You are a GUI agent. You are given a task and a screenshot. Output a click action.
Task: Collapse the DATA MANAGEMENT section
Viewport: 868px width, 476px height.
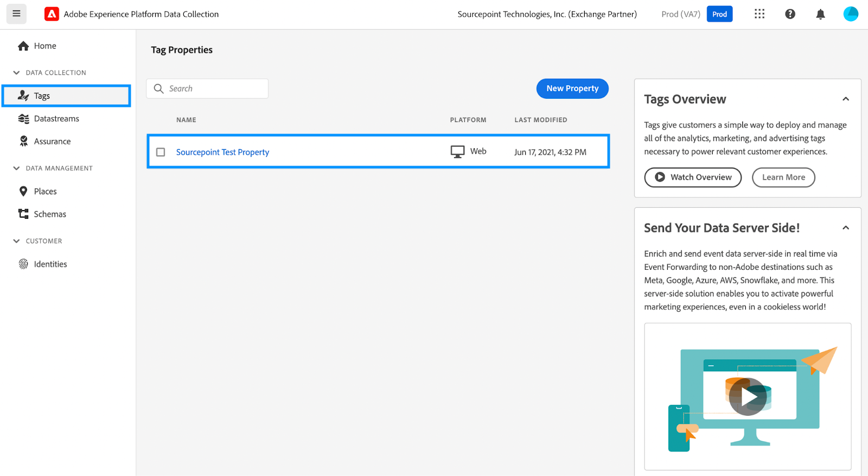(x=16, y=168)
